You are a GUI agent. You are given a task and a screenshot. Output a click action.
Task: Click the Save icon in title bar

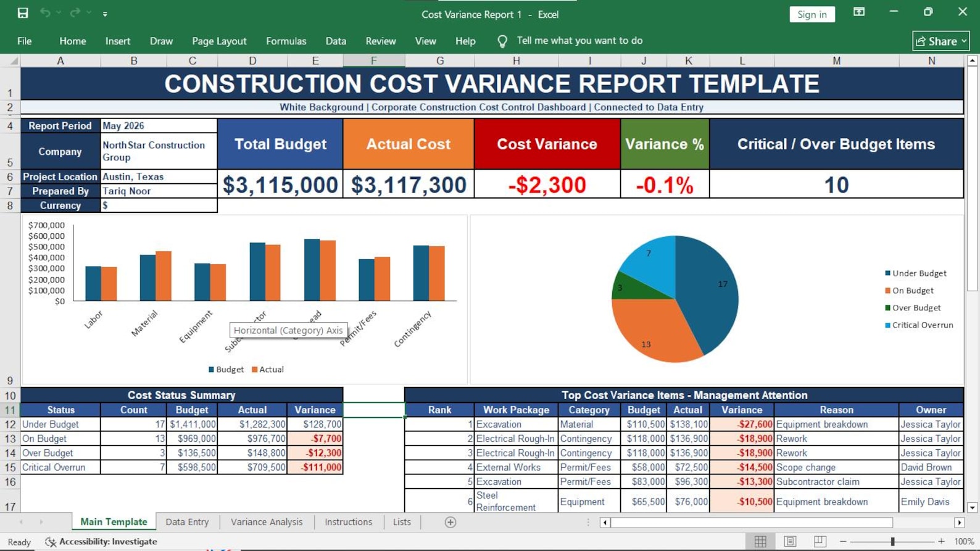[23, 13]
